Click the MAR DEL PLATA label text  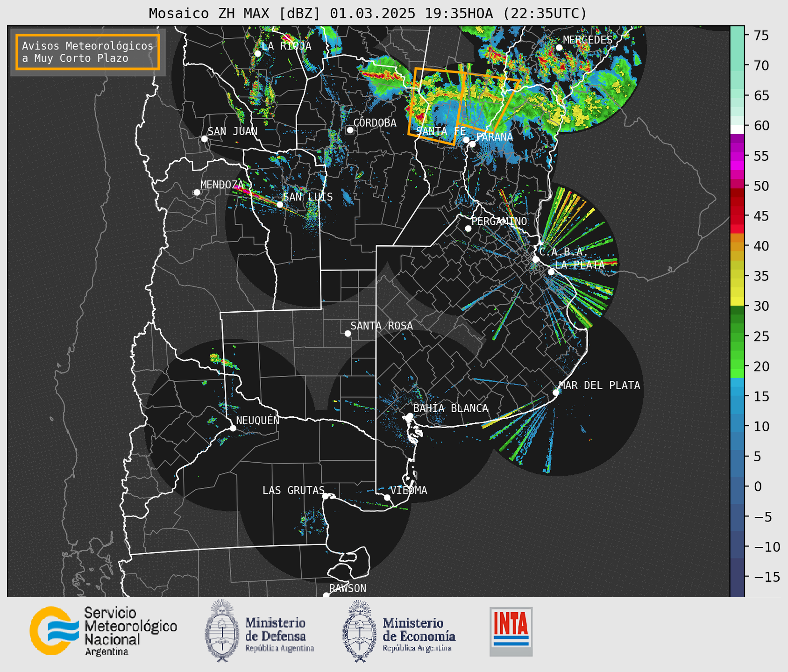(x=599, y=386)
